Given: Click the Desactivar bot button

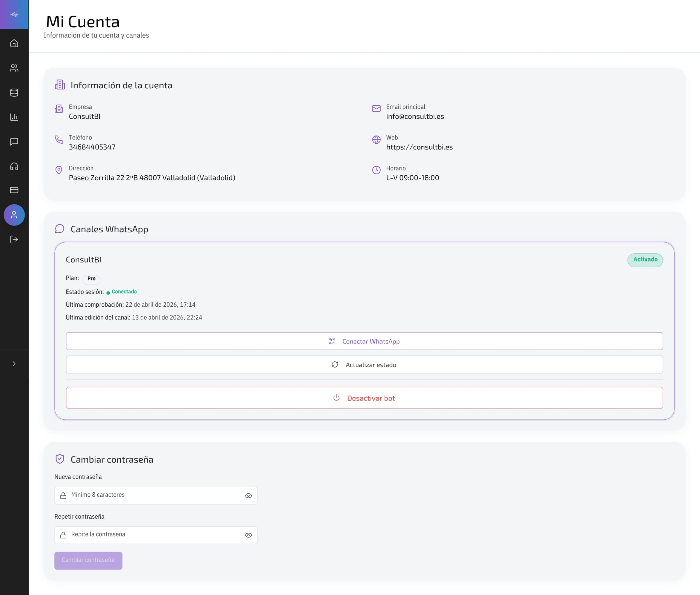Looking at the screenshot, I should click(364, 398).
